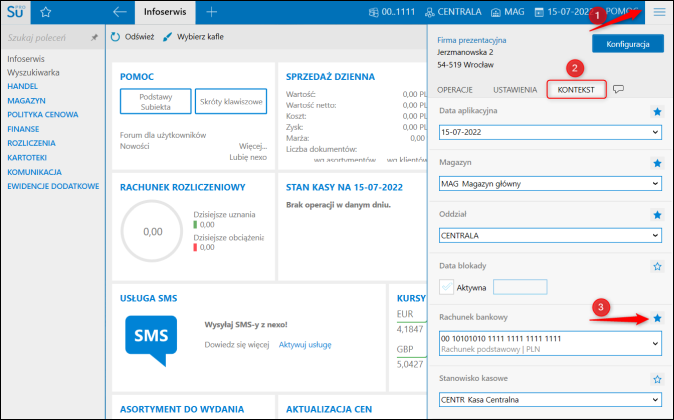The width and height of the screenshot is (674, 420).
Task: Click the 15-07-2022 date indicator in header
Action: click(564, 12)
